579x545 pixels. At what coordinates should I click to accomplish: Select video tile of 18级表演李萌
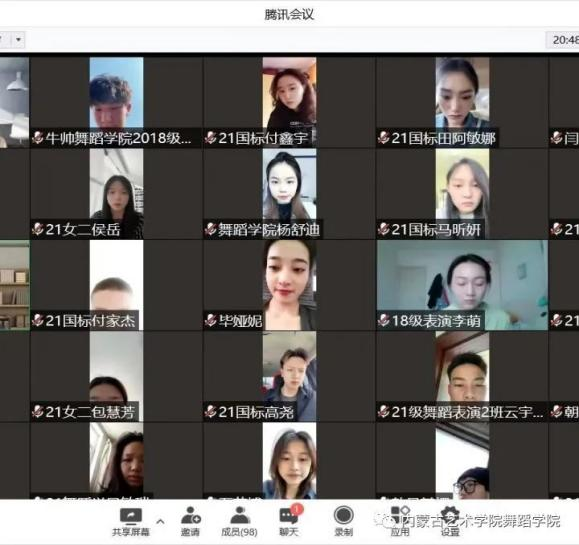click(462, 285)
